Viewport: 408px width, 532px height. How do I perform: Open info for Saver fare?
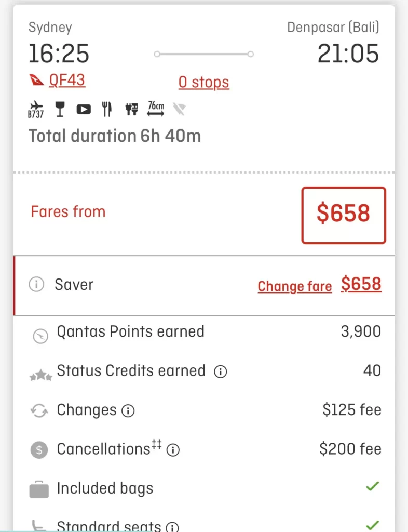(36, 285)
